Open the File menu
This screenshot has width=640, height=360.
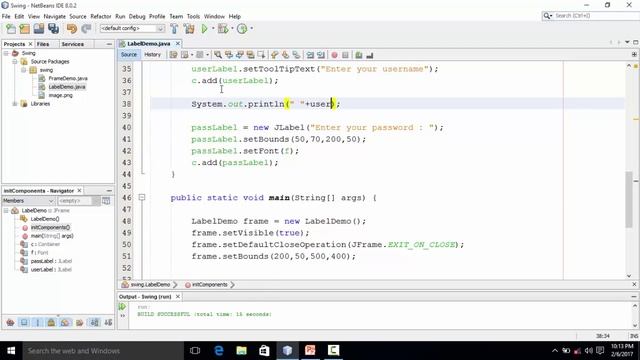pos(6,16)
